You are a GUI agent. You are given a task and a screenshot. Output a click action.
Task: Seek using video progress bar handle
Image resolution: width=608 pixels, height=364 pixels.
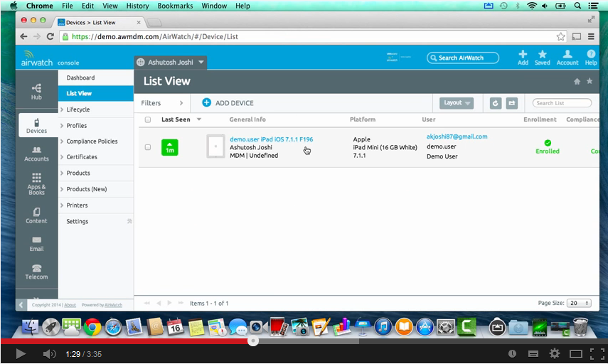253,341
